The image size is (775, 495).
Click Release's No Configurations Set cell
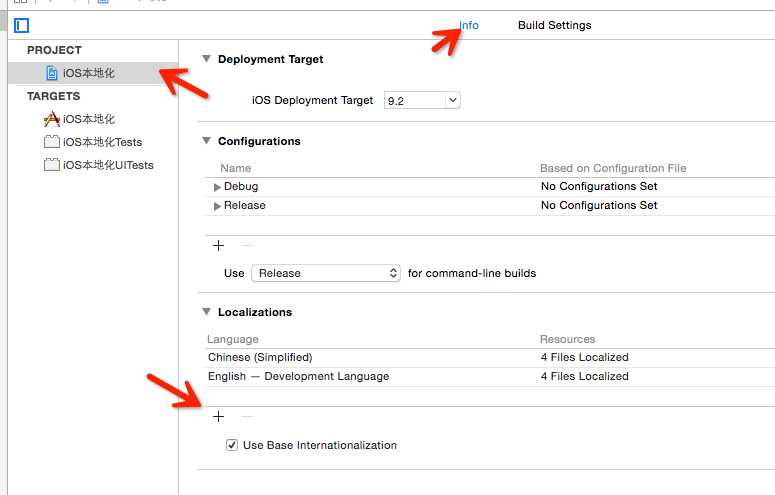coord(599,205)
